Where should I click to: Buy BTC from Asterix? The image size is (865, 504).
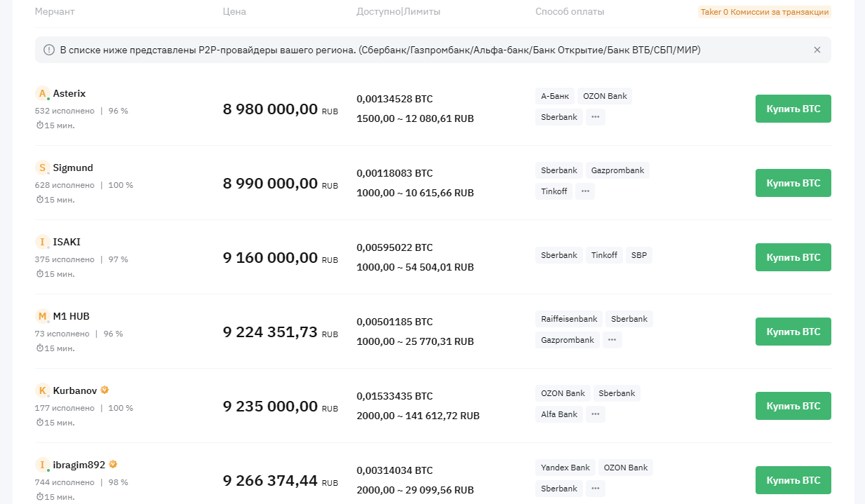point(793,109)
